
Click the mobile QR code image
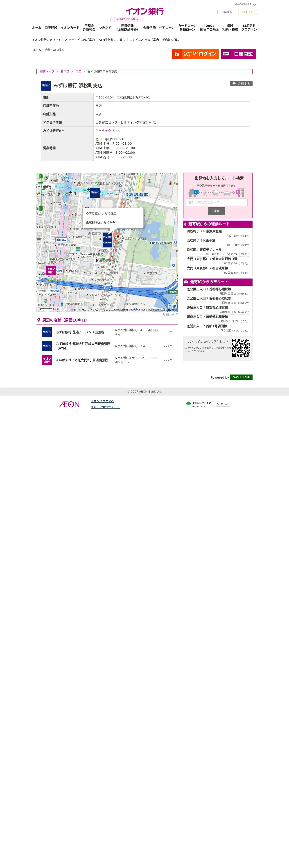[x=241, y=348]
